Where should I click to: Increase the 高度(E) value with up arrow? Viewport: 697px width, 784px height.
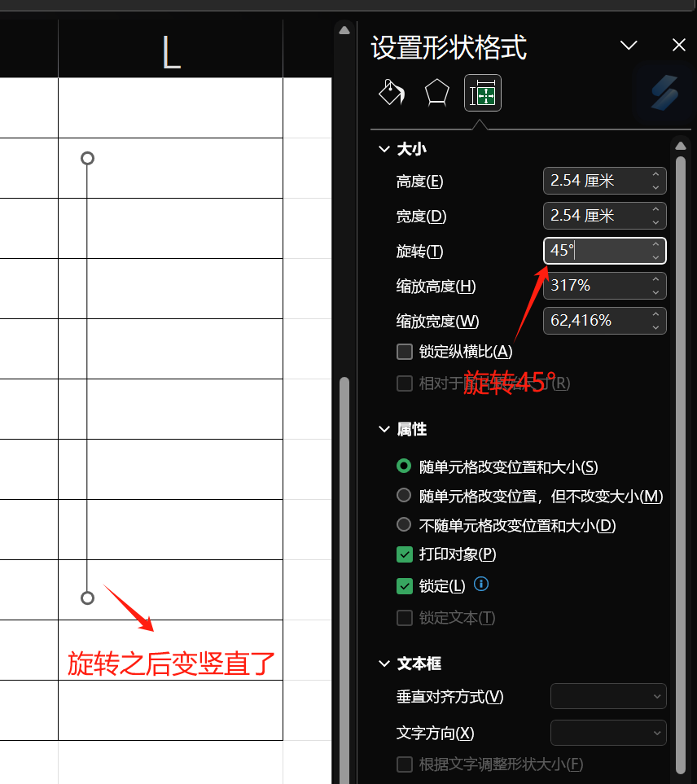655,174
